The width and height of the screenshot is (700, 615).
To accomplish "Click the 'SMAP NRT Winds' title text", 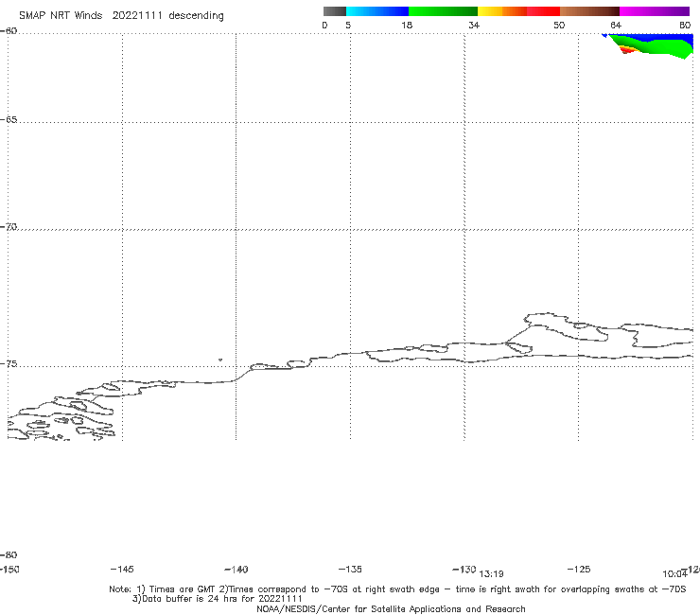I will [61, 15].
